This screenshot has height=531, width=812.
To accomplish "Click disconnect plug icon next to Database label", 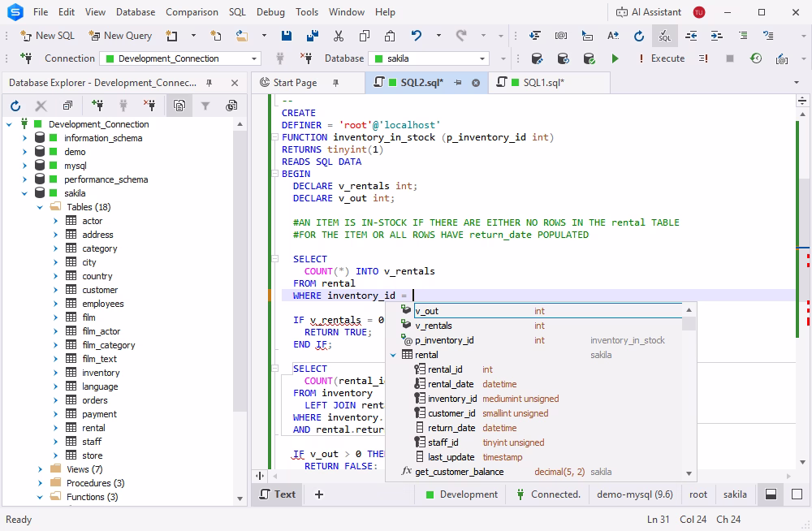I will click(306, 58).
